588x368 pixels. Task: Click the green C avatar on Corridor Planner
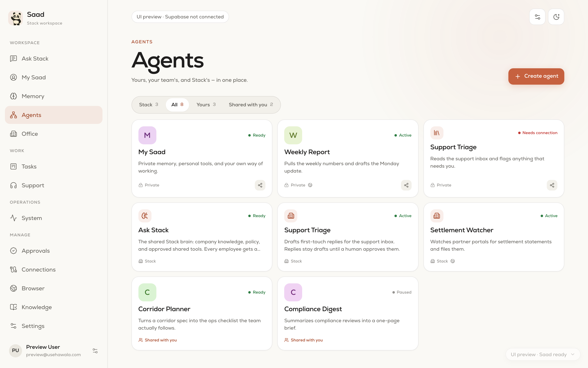coord(147,292)
